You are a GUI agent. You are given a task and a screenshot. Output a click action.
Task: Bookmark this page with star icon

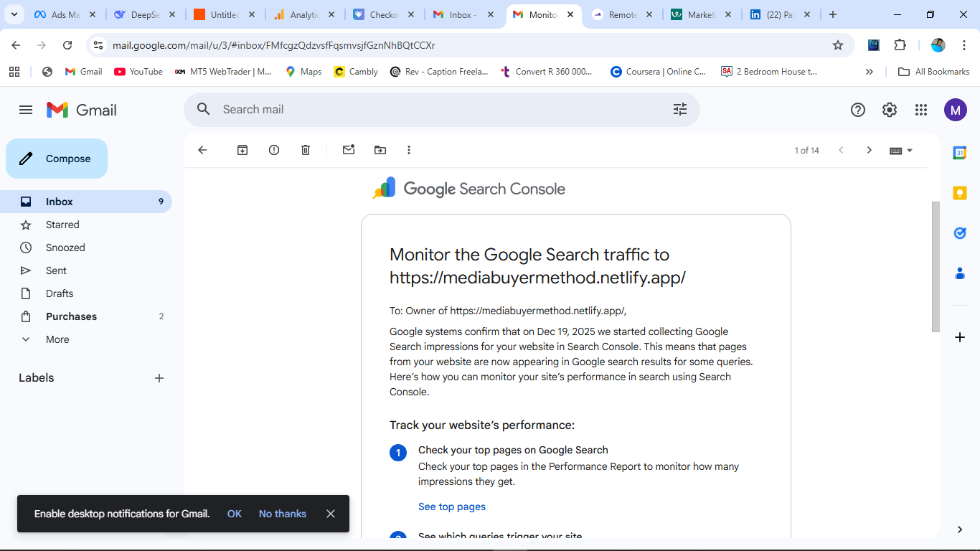click(838, 45)
